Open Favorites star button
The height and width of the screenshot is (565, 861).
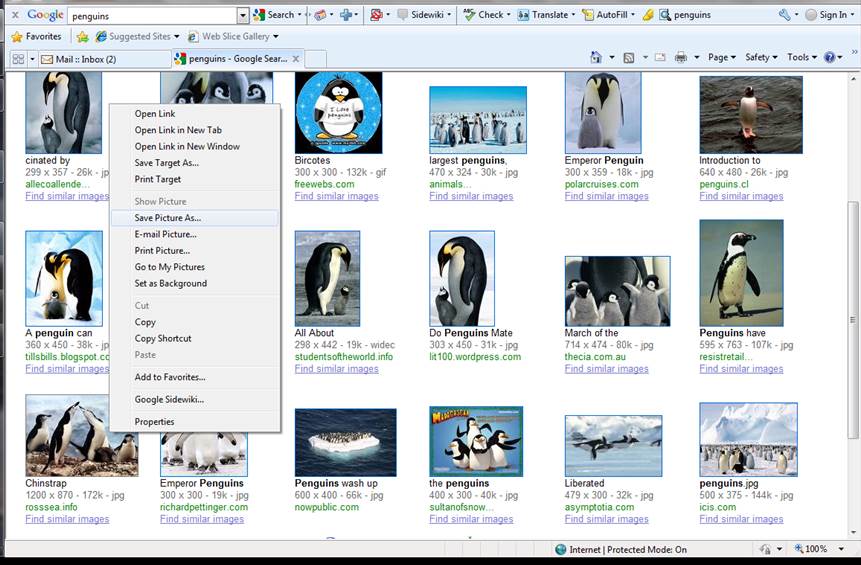[36, 37]
